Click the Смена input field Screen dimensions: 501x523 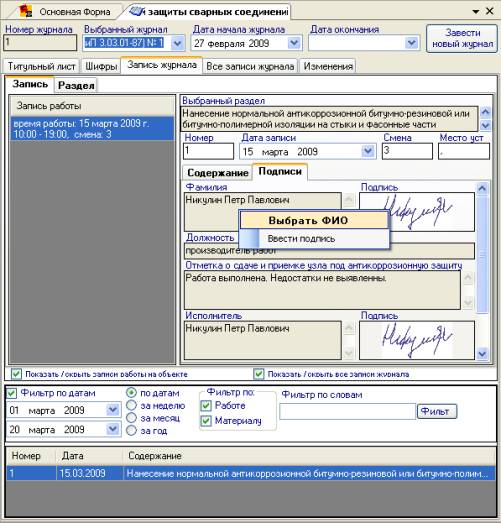point(407,151)
